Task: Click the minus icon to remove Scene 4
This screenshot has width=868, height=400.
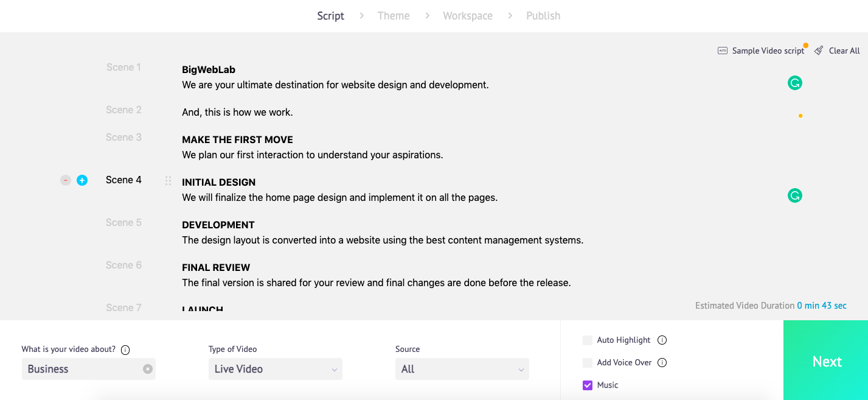Action: [65, 180]
